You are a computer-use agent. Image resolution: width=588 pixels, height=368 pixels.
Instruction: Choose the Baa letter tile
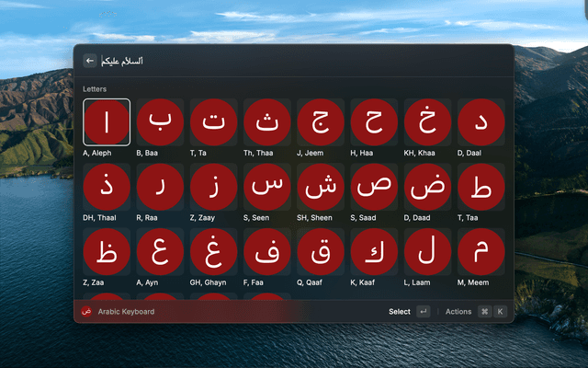point(160,121)
